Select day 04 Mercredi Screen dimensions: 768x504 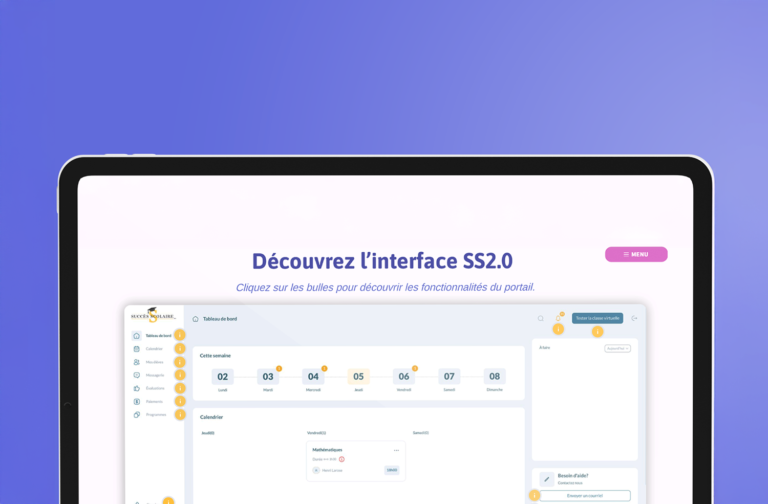click(313, 377)
